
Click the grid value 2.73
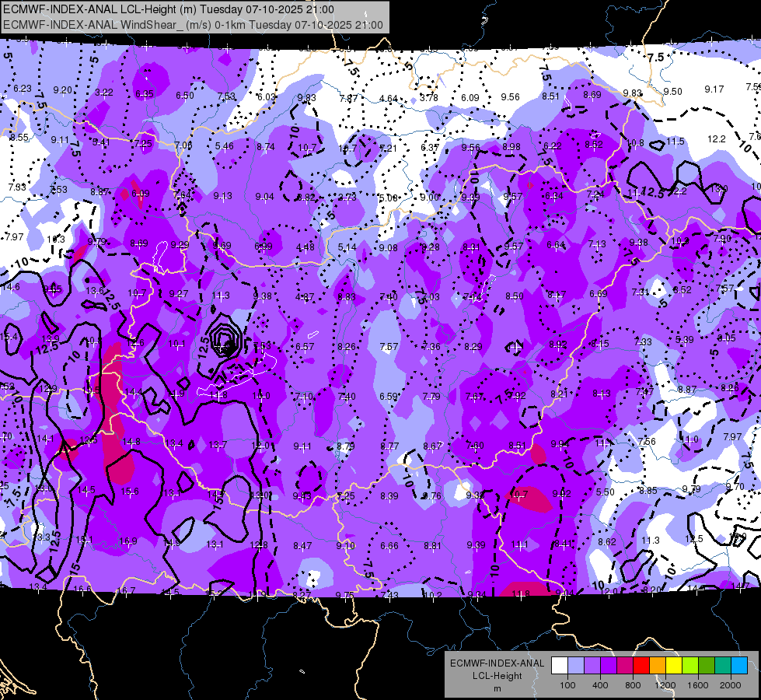pos(347,198)
